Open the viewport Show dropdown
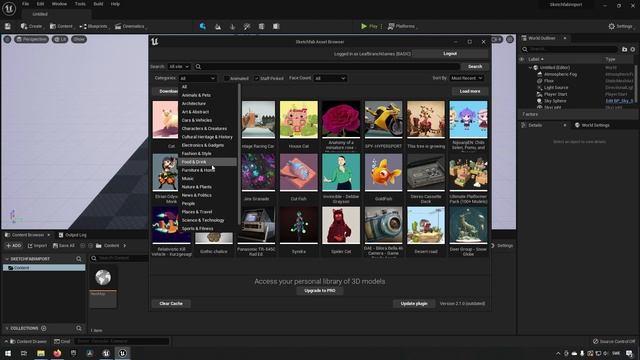This screenshot has width=640, height=360. click(79, 39)
